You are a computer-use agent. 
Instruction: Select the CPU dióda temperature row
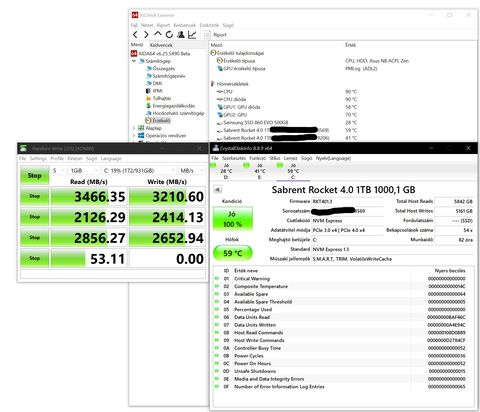(231, 99)
